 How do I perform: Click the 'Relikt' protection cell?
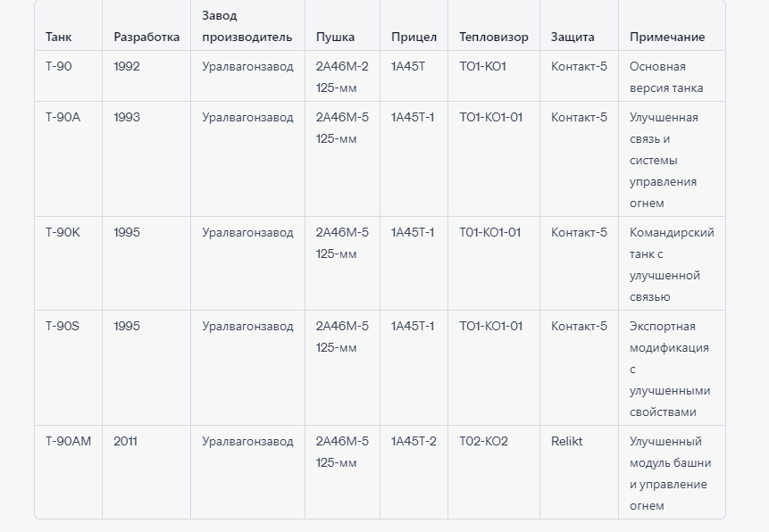click(566, 441)
